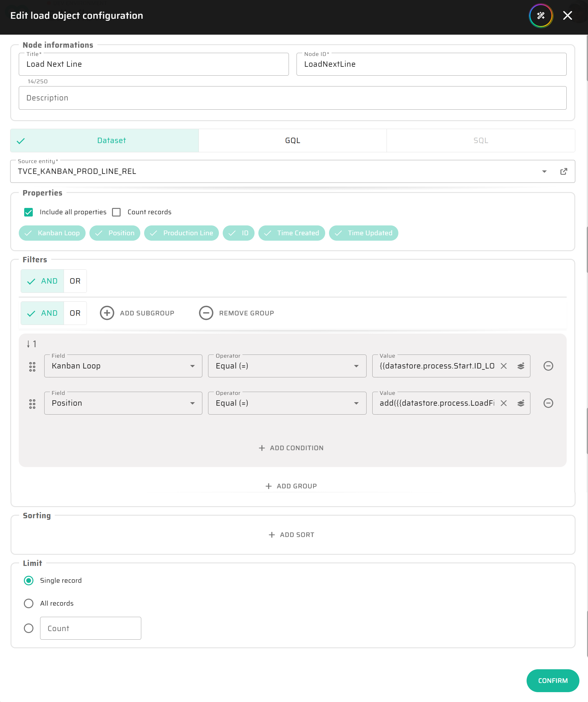The width and height of the screenshot is (588, 702).
Task: Open datastore picker for Kanban Loop value
Action: [x=521, y=366]
